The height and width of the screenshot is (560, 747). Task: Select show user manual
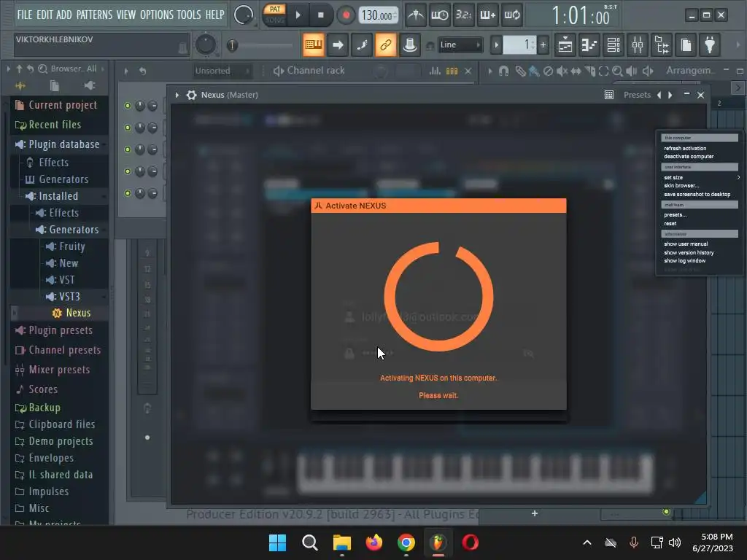(686, 244)
